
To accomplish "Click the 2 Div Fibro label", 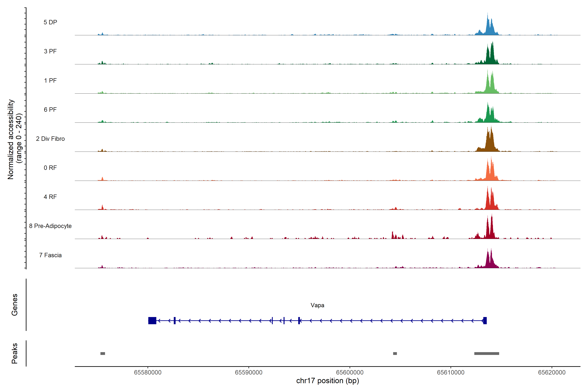I will point(50,139).
